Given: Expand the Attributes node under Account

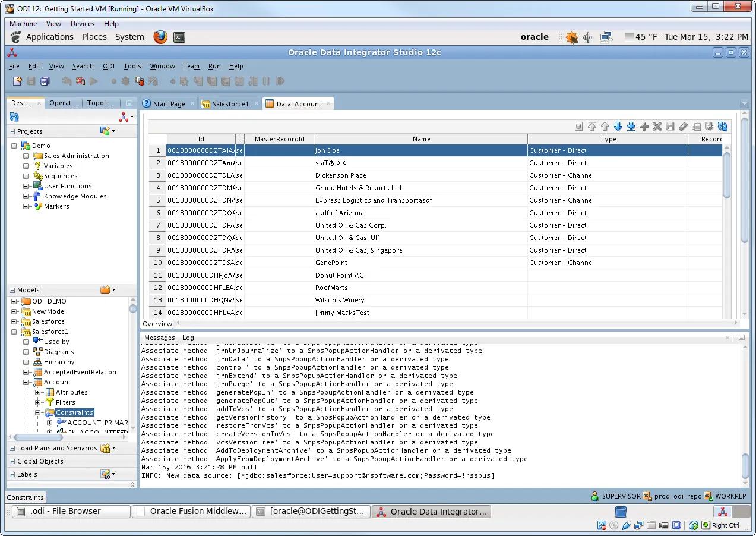Looking at the screenshot, I should 38,392.
